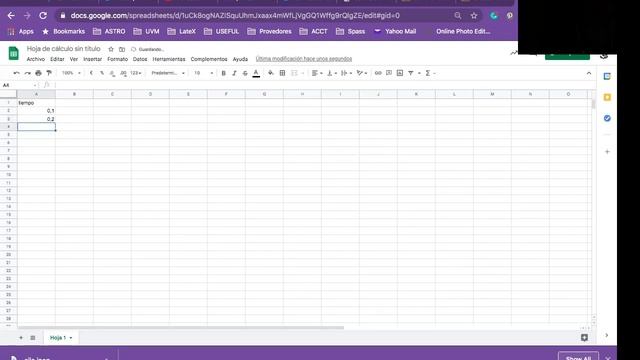Open fill color picker
The height and width of the screenshot is (360, 640).
tap(271, 73)
